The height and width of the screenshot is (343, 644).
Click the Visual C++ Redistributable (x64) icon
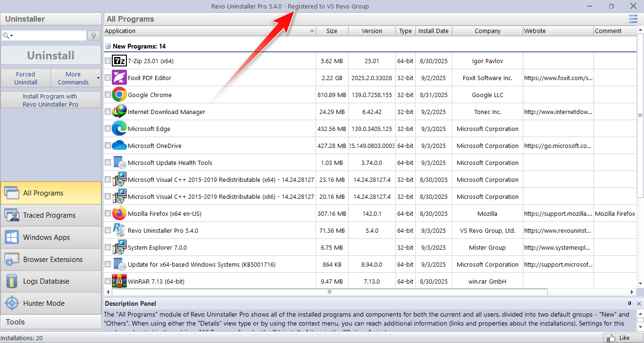pyautogui.click(x=119, y=180)
